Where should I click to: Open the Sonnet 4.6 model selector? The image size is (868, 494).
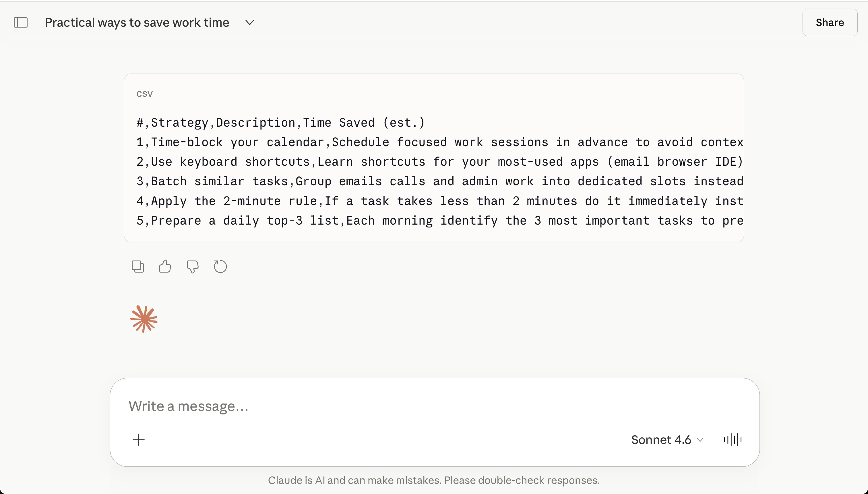click(x=667, y=440)
